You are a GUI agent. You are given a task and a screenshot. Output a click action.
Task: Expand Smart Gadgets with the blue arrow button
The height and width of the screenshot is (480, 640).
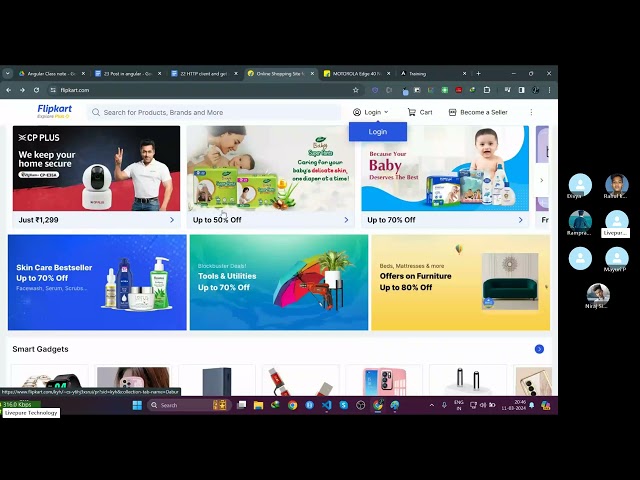point(539,349)
